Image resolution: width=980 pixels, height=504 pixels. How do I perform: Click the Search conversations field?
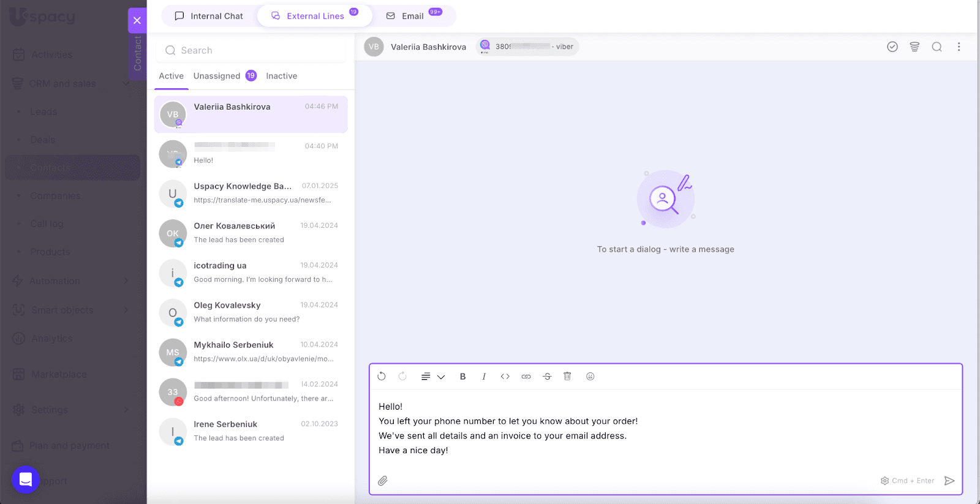point(251,50)
